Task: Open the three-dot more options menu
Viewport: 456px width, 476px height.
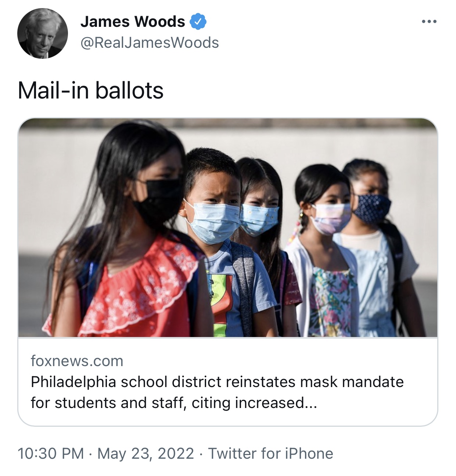Action: 429,22
